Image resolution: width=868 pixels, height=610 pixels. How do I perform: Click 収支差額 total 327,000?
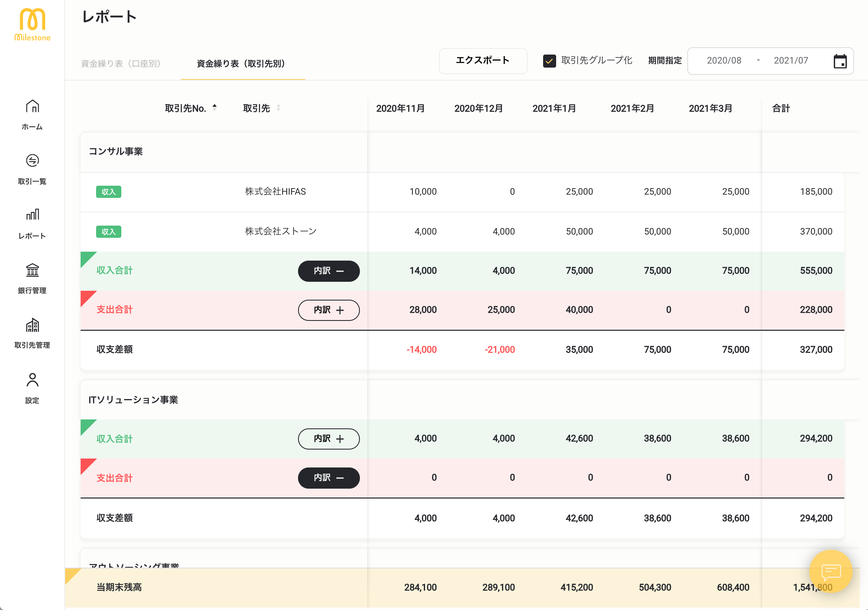point(816,349)
